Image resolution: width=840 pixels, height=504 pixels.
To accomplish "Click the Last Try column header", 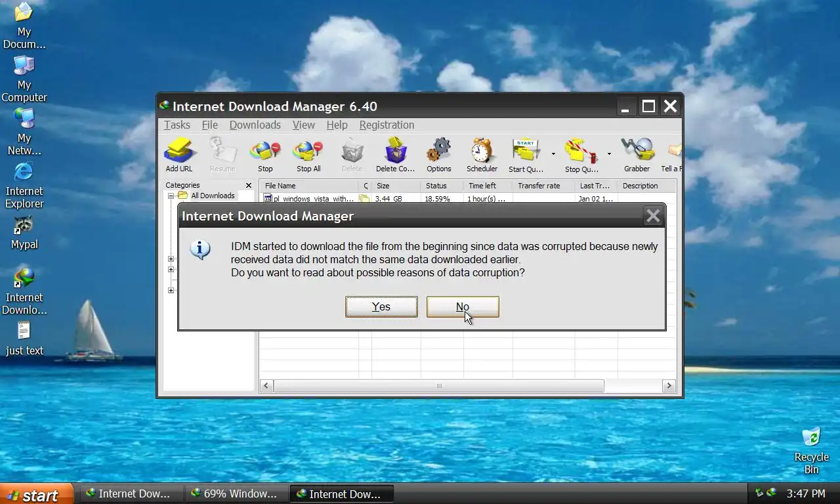I will pyautogui.click(x=596, y=186).
